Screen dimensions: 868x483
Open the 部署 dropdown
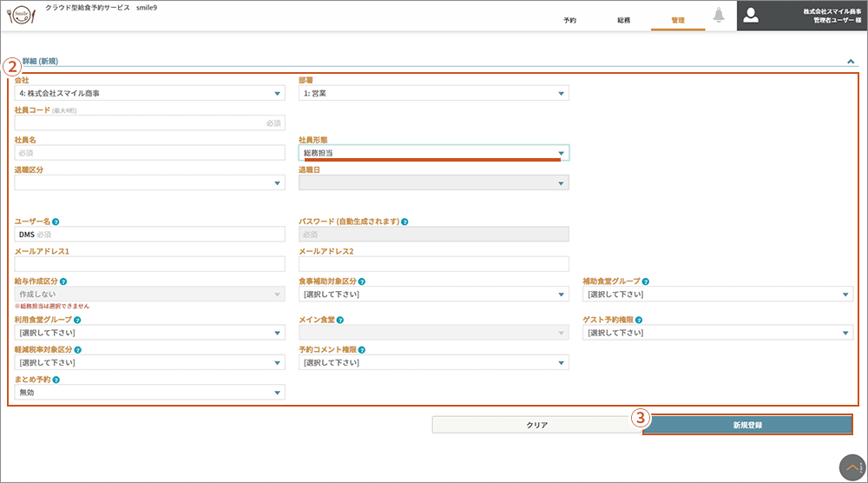click(x=433, y=93)
